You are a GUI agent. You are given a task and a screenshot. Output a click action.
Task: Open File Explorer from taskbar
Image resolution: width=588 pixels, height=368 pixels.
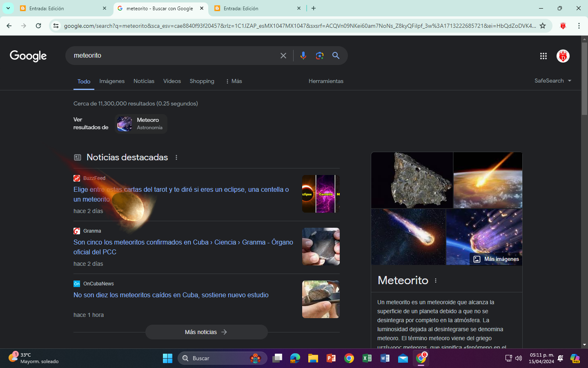(313, 358)
